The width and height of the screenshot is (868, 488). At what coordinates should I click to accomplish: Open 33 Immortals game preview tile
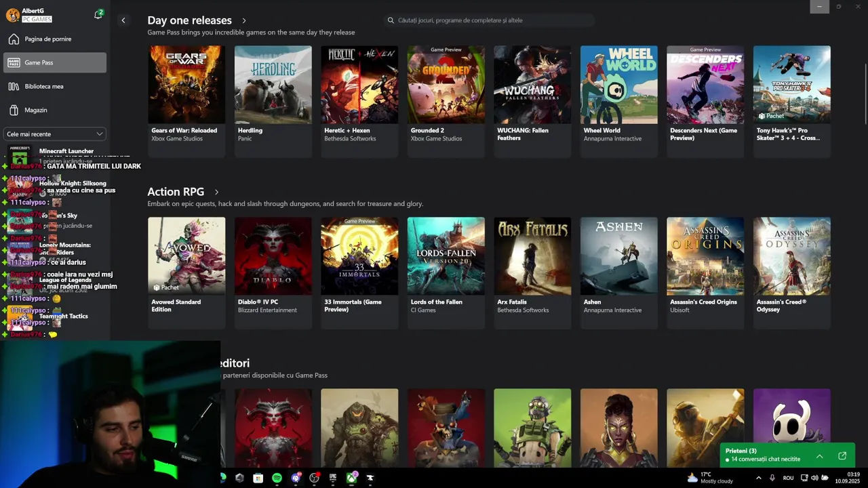pyautogui.click(x=359, y=272)
